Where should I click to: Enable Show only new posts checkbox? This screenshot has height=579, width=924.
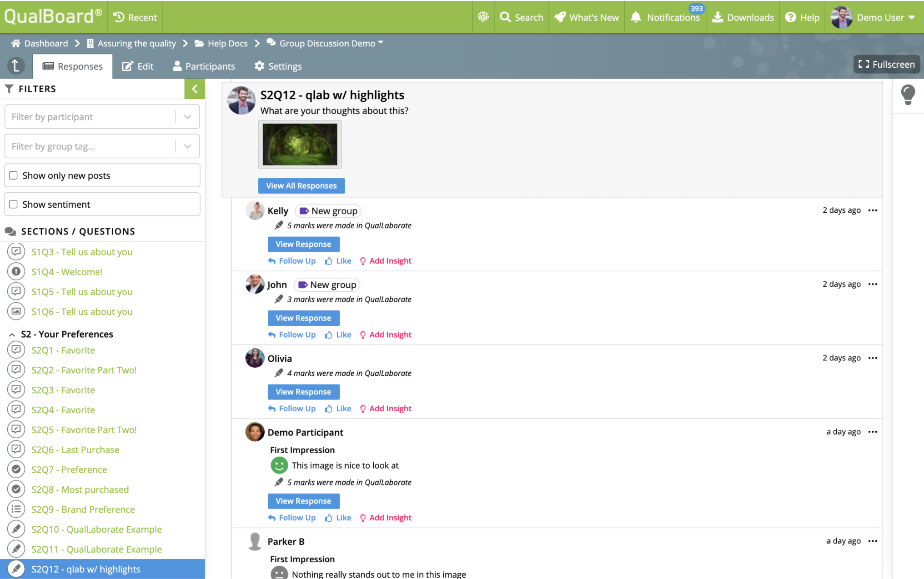pyautogui.click(x=14, y=175)
